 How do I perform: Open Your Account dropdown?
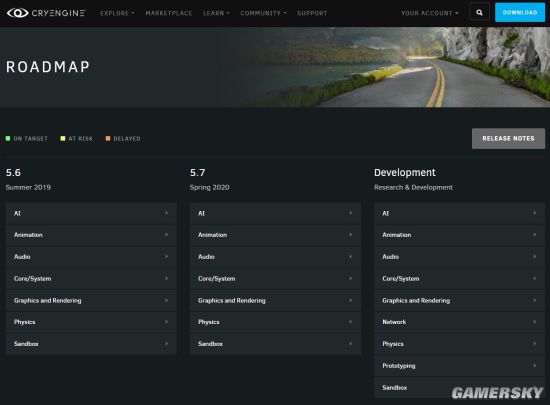click(430, 13)
